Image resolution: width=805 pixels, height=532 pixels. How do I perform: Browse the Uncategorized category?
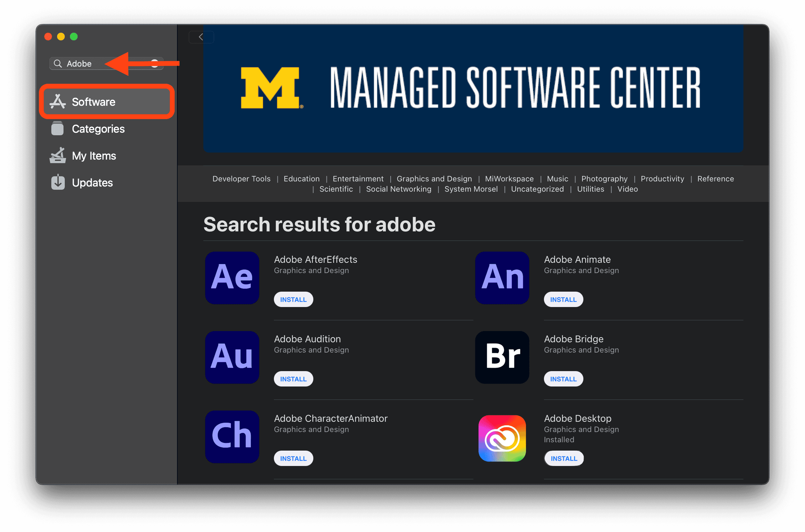(537, 189)
